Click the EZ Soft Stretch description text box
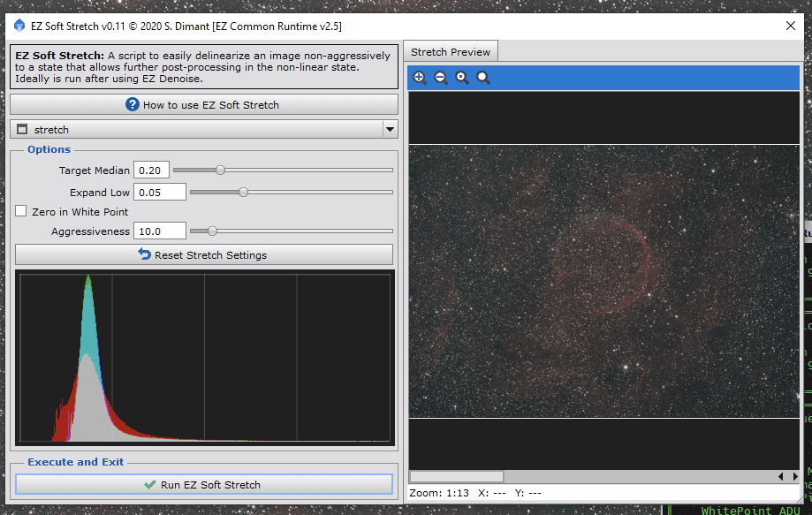 pos(204,67)
